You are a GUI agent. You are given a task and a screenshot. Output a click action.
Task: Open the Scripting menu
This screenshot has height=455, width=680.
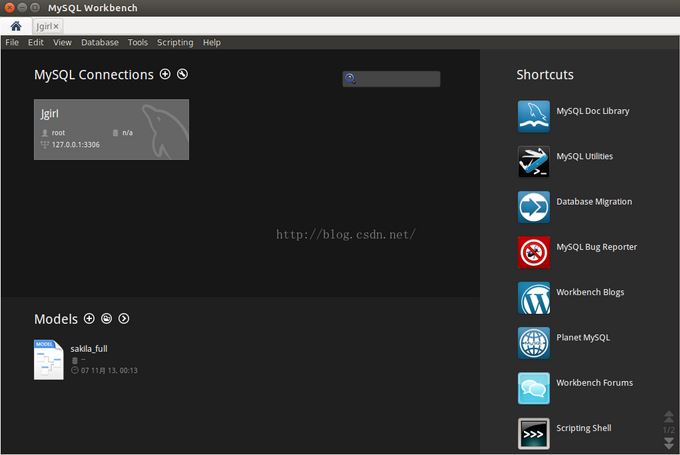click(175, 43)
